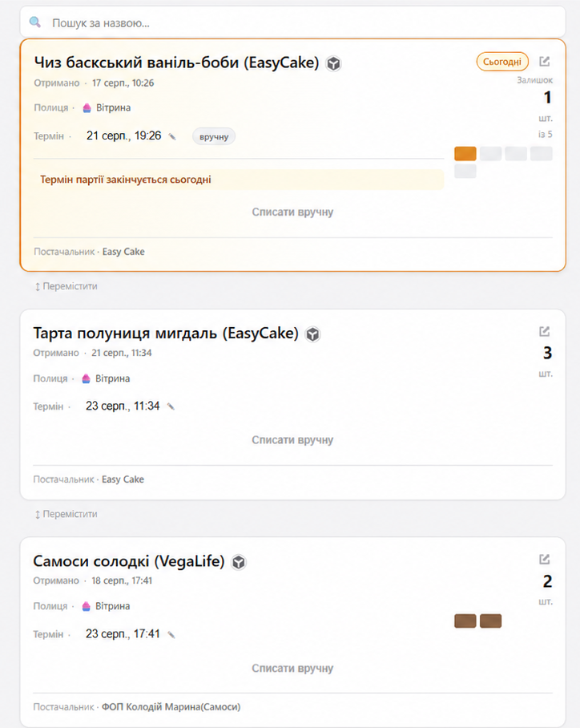Click remaining quantity '1' on Чиз баскський
The height and width of the screenshot is (728, 580).
[x=547, y=98]
